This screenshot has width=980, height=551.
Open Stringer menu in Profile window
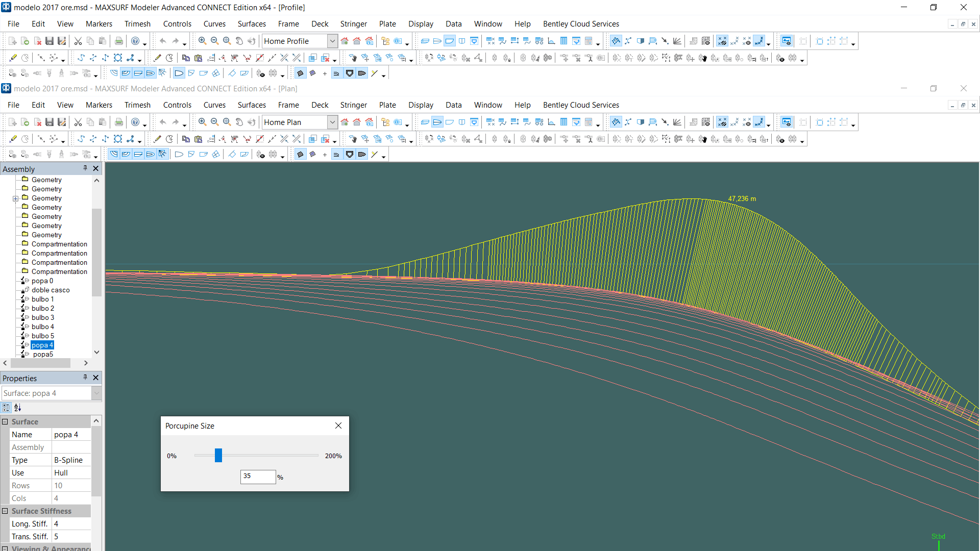pos(354,24)
